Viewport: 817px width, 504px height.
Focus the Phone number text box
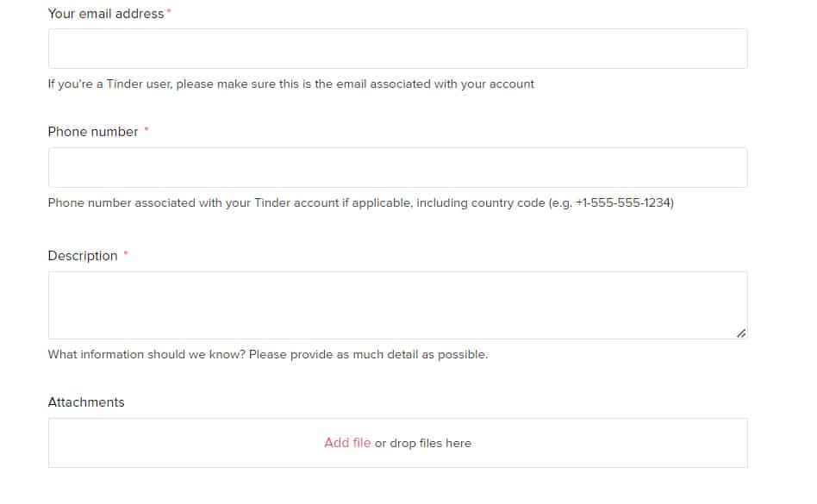pyautogui.click(x=397, y=168)
